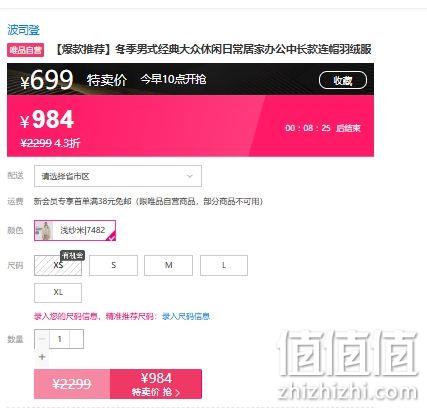Increase quantity with the plus icon

coord(42,357)
